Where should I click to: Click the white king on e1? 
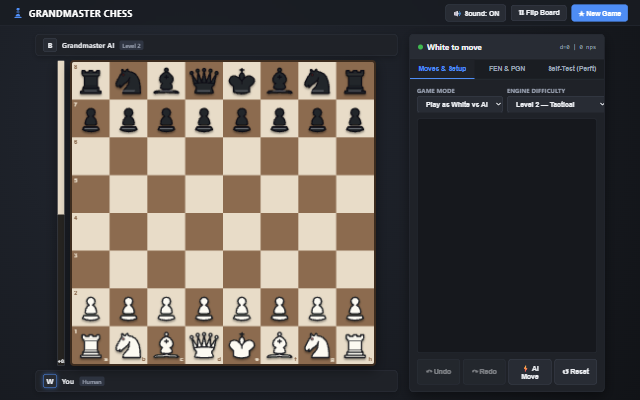tap(242, 345)
